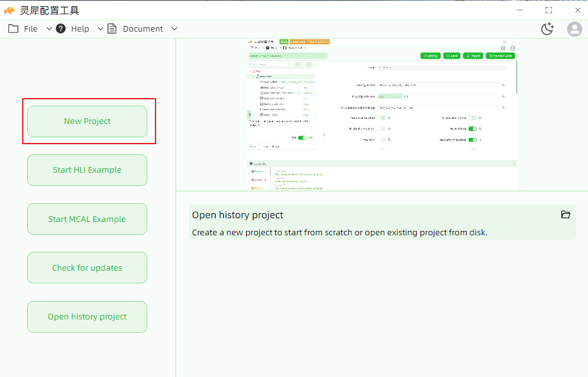
Task: Open the File menu
Action: (31, 29)
